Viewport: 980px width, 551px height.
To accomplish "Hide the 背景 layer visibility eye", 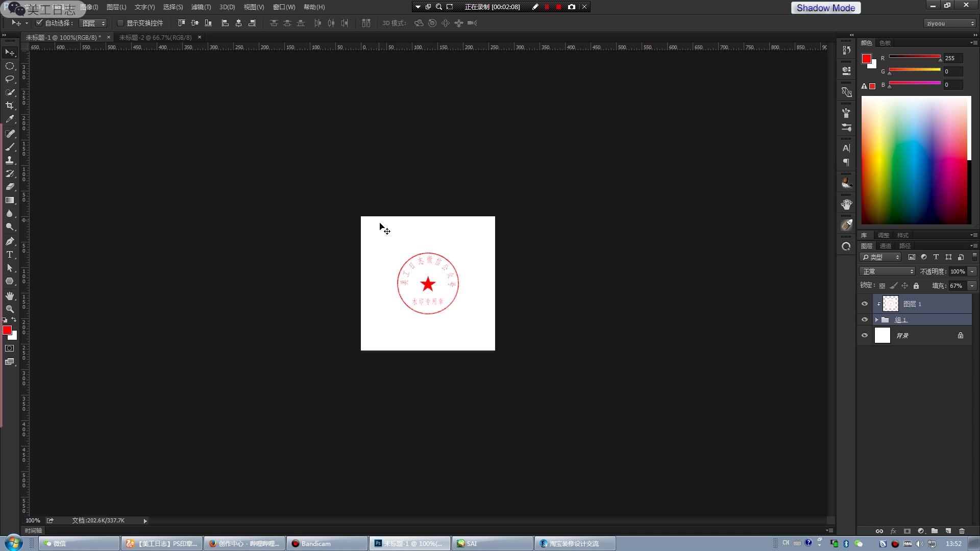I will click(865, 336).
